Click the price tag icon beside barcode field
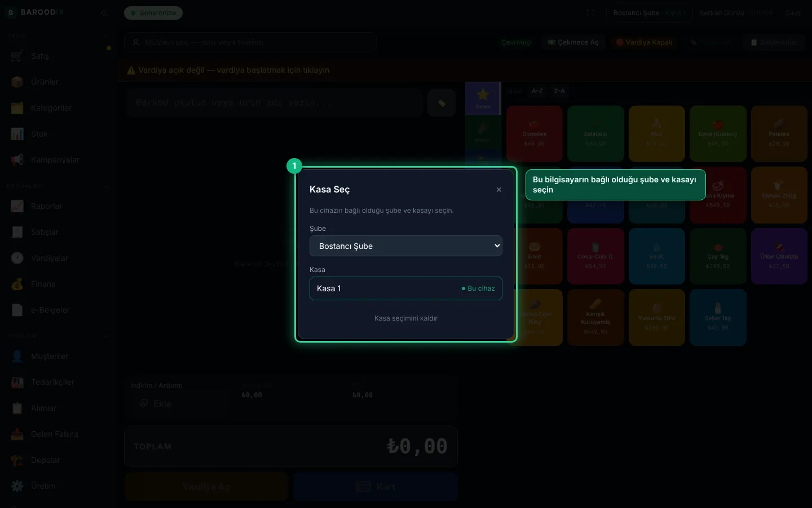The width and height of the screenshot is (812, 508). [x=442, y=103]
